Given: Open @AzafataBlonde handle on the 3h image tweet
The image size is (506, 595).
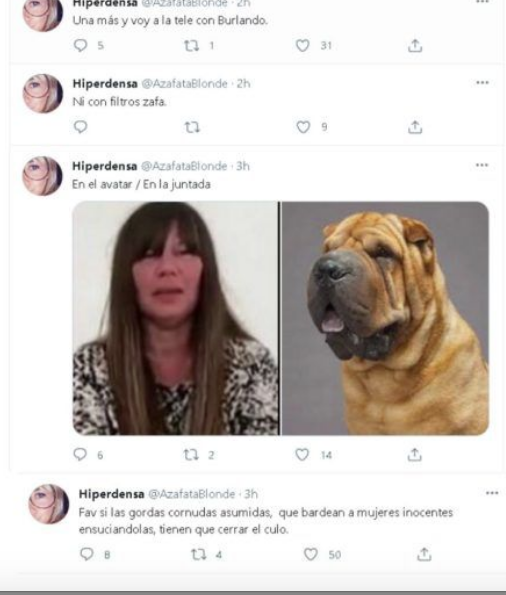Looking at the screenshot, I should pyautogui.click(x=184, y=166).
